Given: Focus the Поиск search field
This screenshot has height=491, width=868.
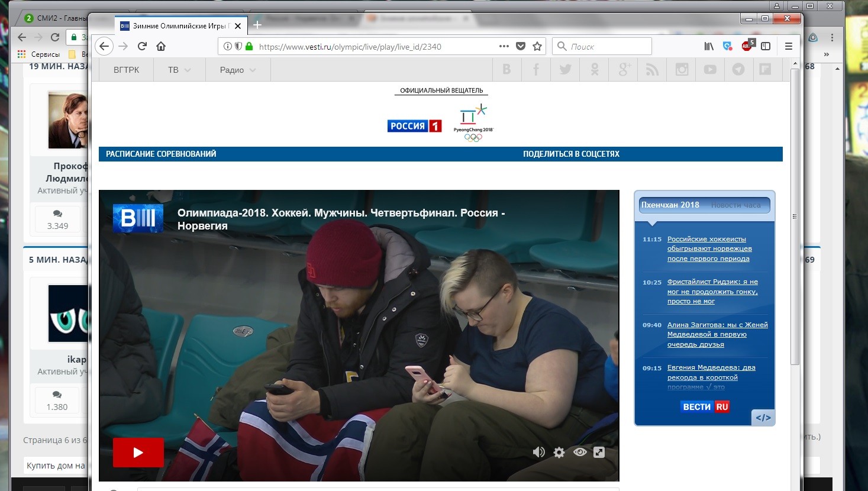Looking at the screenshot, I should (x=602, y=46).
